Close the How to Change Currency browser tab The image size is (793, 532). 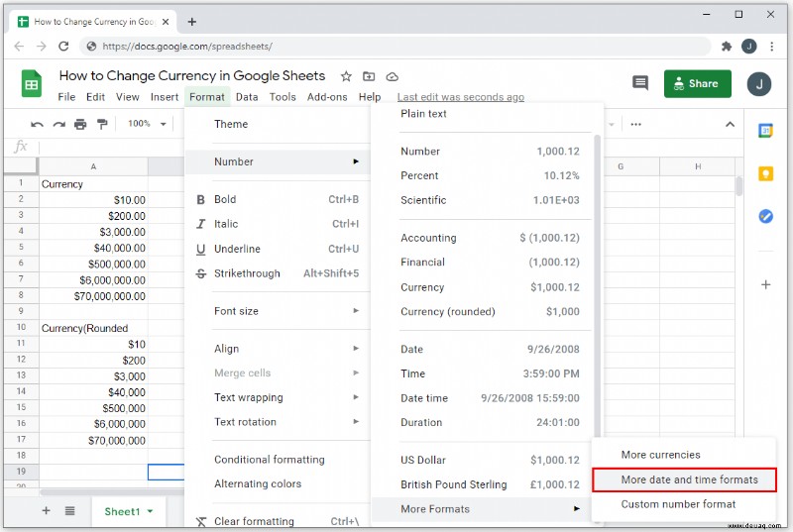tap(166, 22)
